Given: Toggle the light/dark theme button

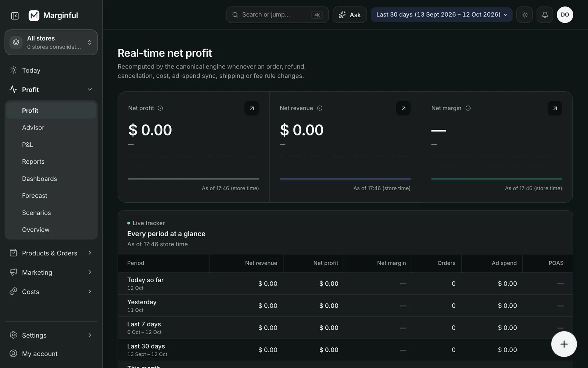Looking at the screenshot, I should (524, 15).
